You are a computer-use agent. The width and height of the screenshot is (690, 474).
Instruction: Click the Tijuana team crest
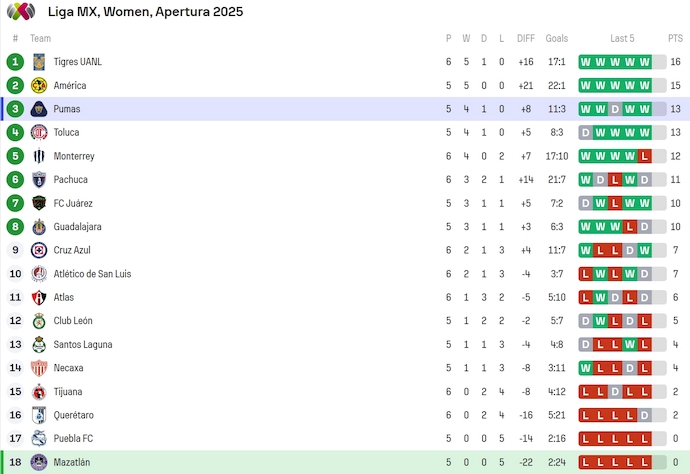[40, 392]
